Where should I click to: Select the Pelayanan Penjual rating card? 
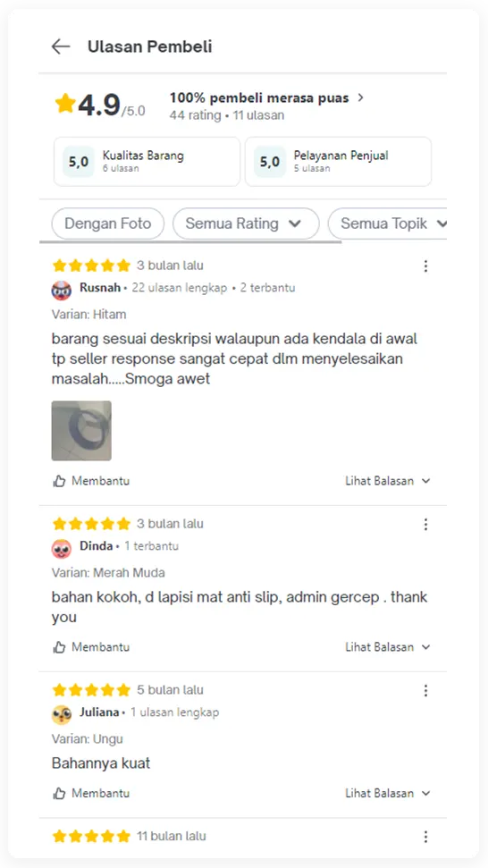pyautogui.click(x=338, y=162)
